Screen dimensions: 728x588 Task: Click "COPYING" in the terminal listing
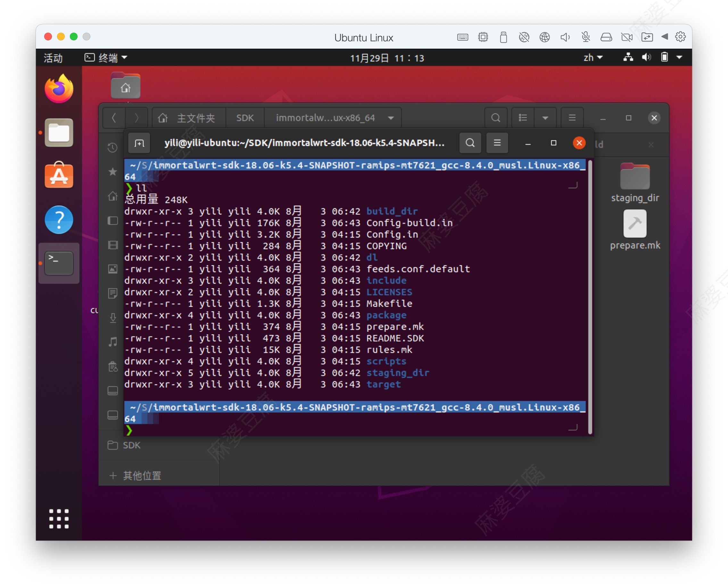coord(386,246)
